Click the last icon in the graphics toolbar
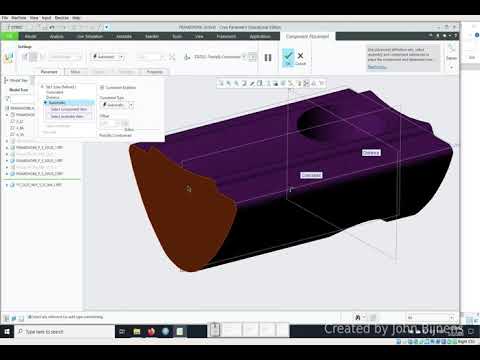The height and width of the screenshot is (360, 480). (322, 83)
